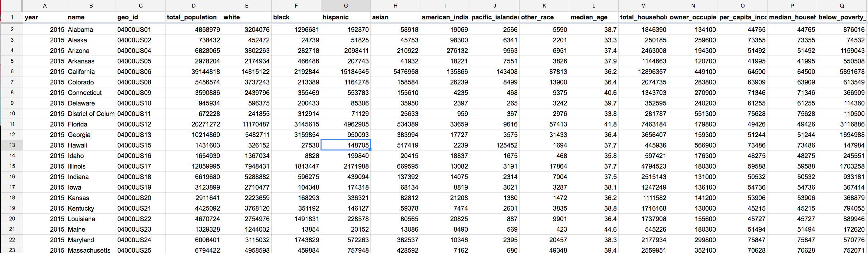Screen dimensions: 868x253
Task: Select Alaska's median_age value 33.3
Action: click(x=594, y=40)
